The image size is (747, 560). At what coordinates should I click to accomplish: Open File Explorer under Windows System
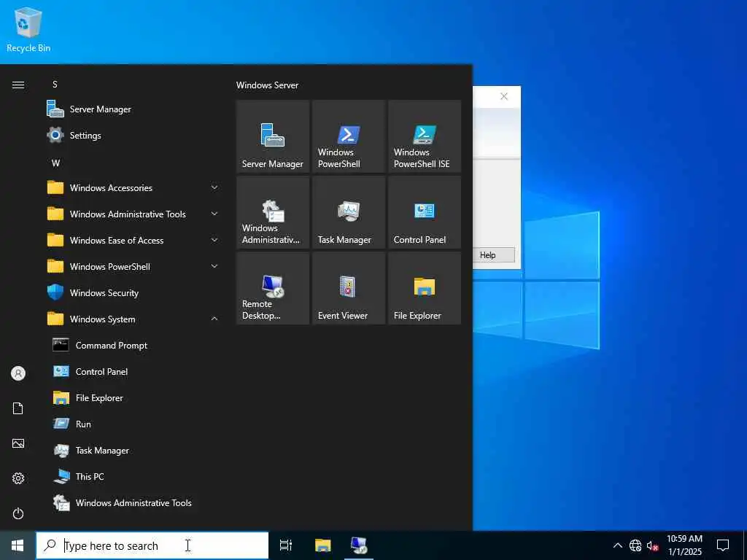(x=133, y=397)
